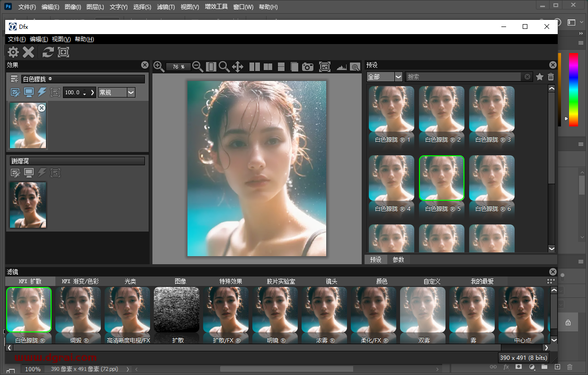
Task: Click the preset search box
Action: pos(464,77)
